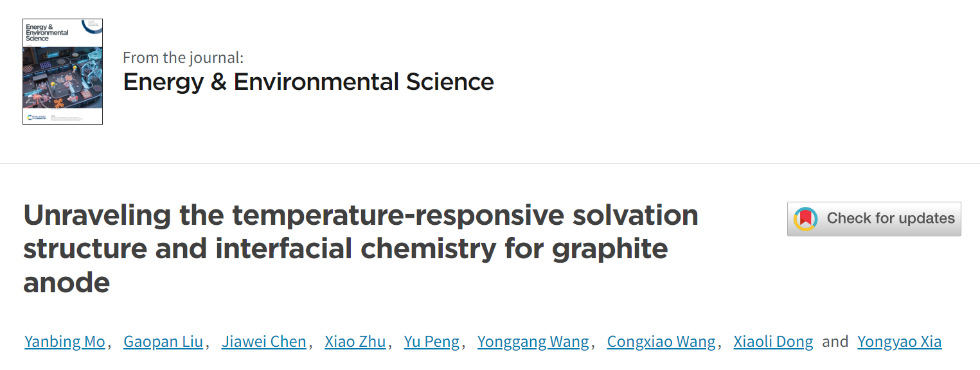980x370 pixels.
Task: Click the Check for updates button
Action: point(874,219)
